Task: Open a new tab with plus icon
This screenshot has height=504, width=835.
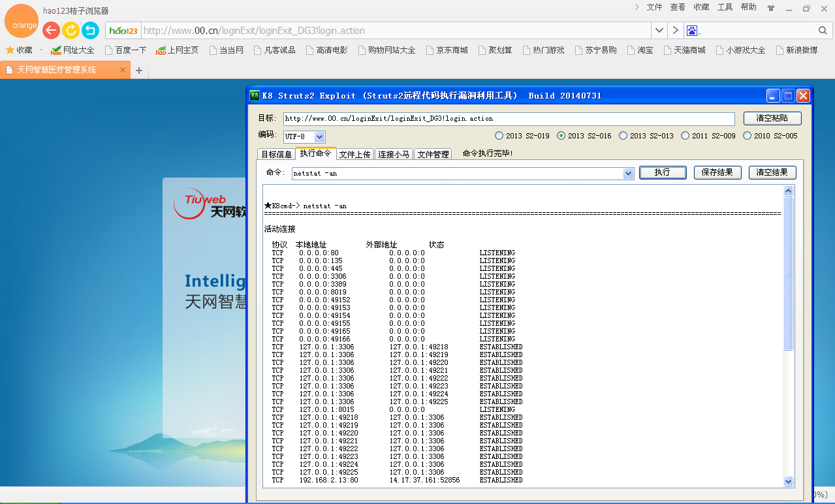Action: (138, 70)
